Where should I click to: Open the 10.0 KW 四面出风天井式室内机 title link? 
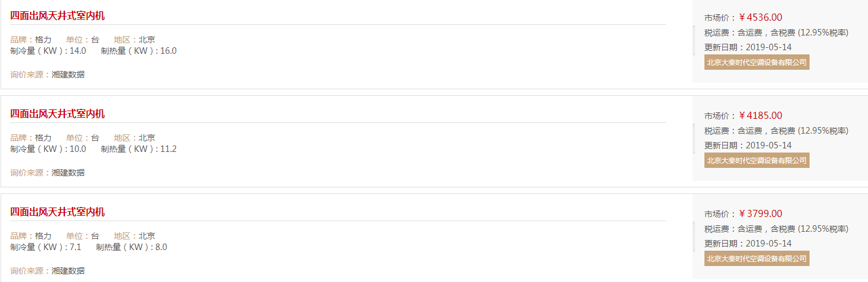(57, 114)
